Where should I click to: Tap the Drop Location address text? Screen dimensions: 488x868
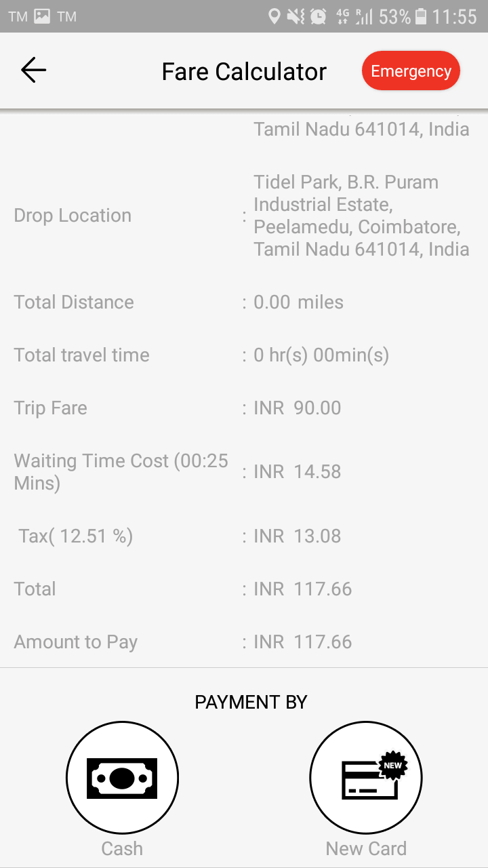[x=361, y=216]
